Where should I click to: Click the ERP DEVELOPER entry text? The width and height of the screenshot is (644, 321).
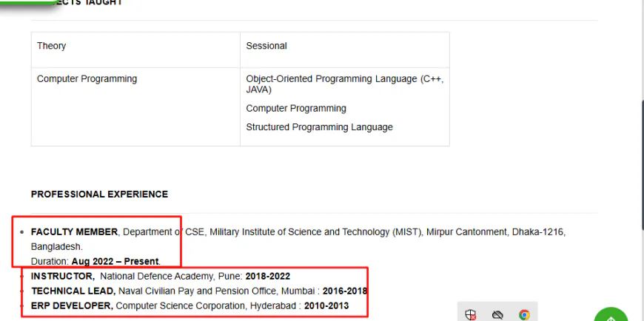coord(189,305)
